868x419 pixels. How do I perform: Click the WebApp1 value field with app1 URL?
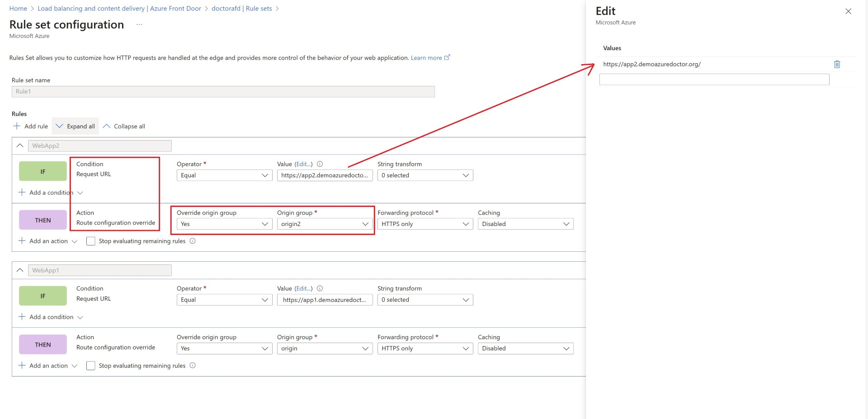(325, 300)
